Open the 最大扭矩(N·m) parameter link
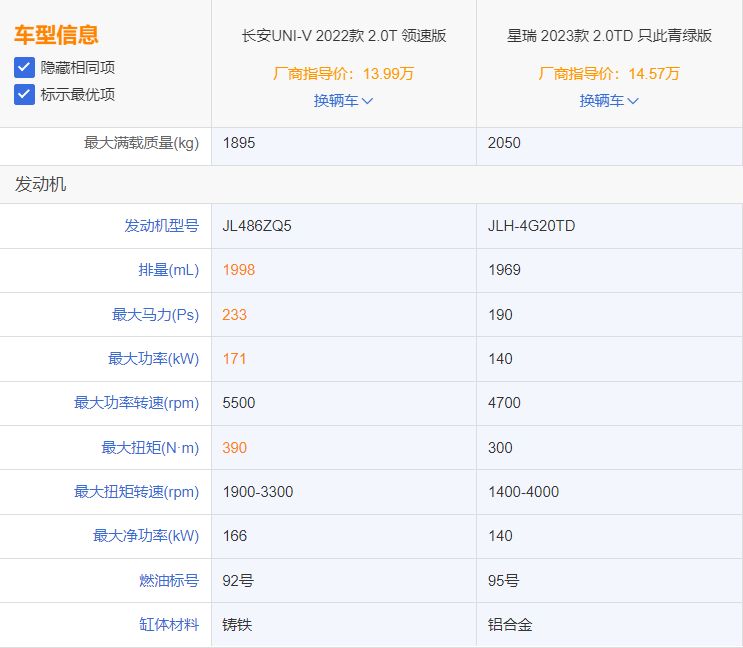 coord(150,448)
